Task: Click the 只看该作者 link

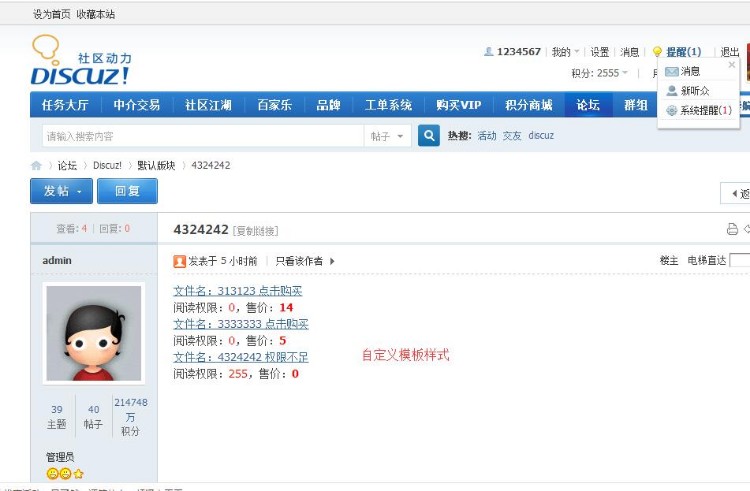Action: coord(299,261)
